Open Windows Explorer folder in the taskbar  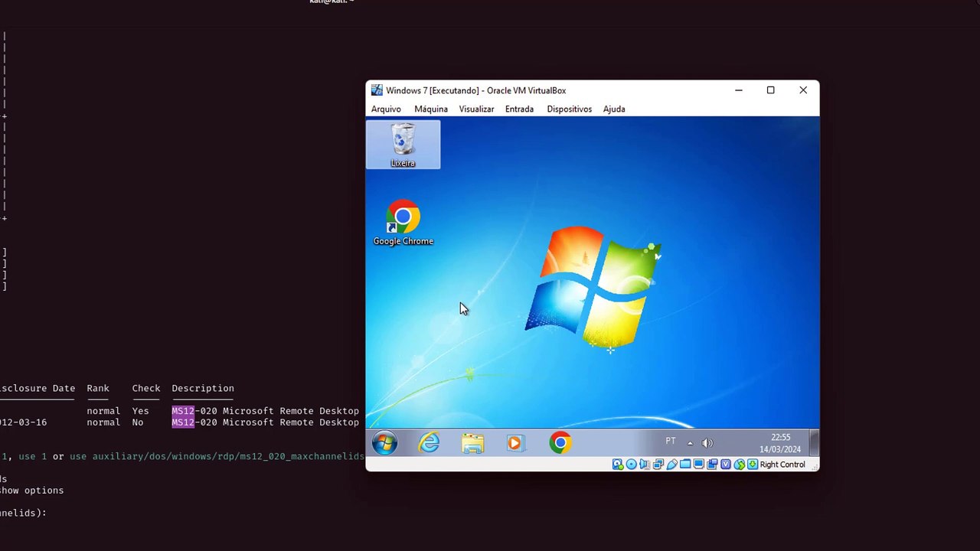coord(472,443)
